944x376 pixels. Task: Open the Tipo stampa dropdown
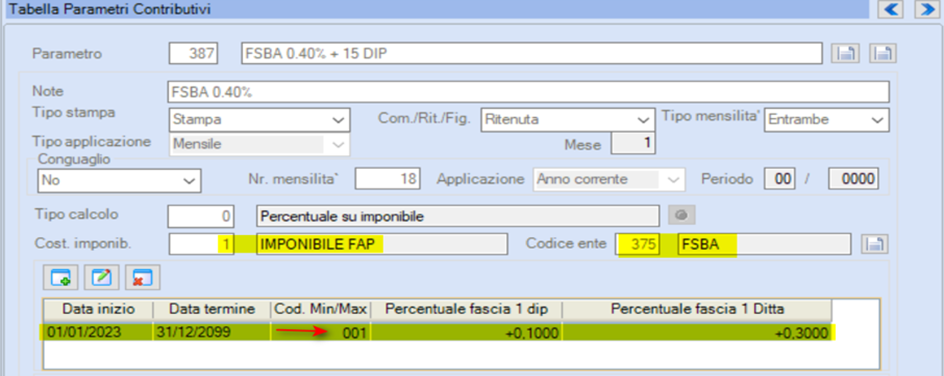point(259,120)
